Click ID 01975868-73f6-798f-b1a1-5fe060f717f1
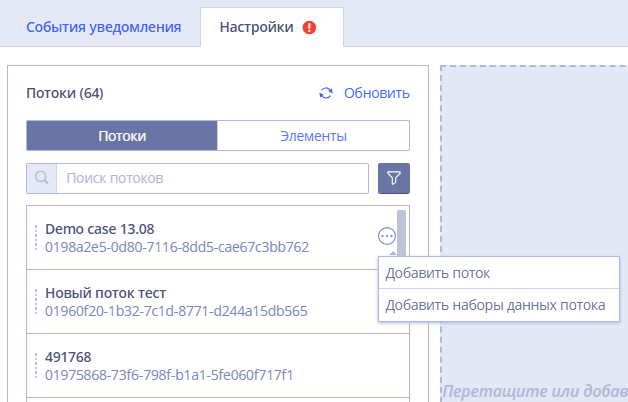 169,375
